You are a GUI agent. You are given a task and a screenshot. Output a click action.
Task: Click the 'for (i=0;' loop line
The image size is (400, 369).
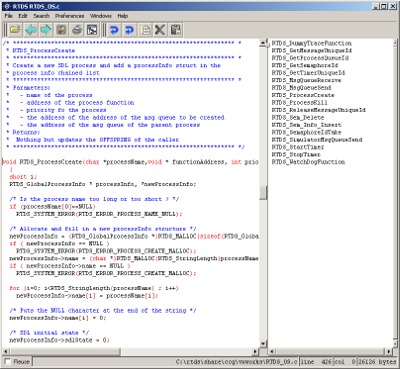[x=94, y=288]
